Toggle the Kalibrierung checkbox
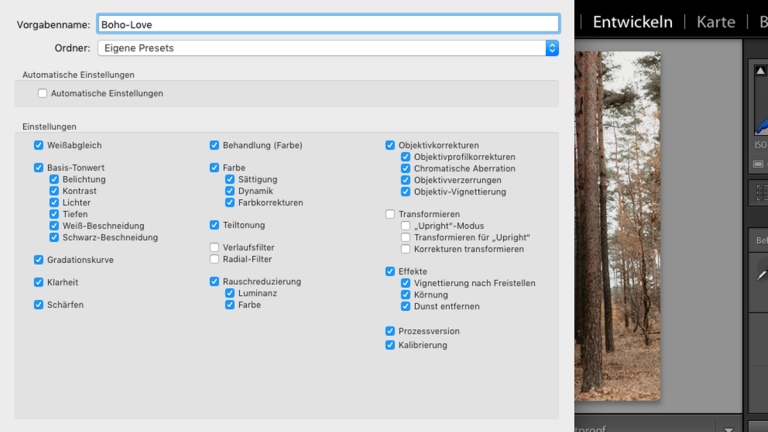Image resolution: width=768 pixels, height=432 pixels. (390, 345)
